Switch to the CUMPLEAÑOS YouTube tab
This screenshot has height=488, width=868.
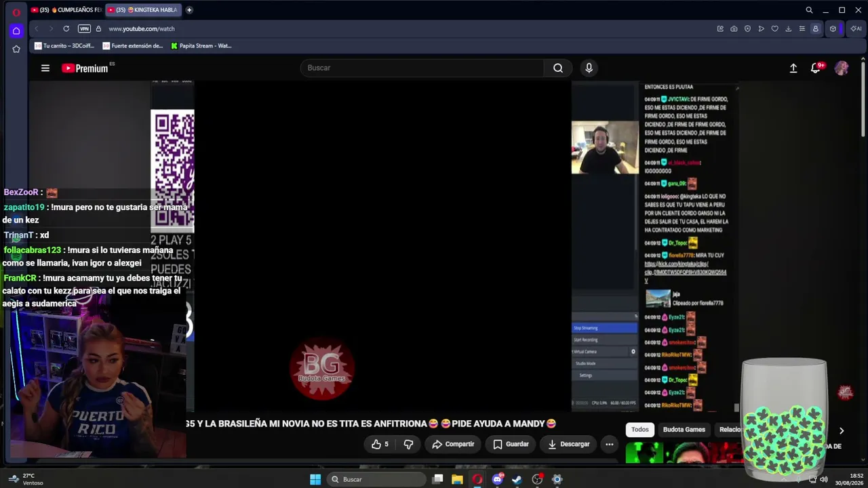click(66, 10)
